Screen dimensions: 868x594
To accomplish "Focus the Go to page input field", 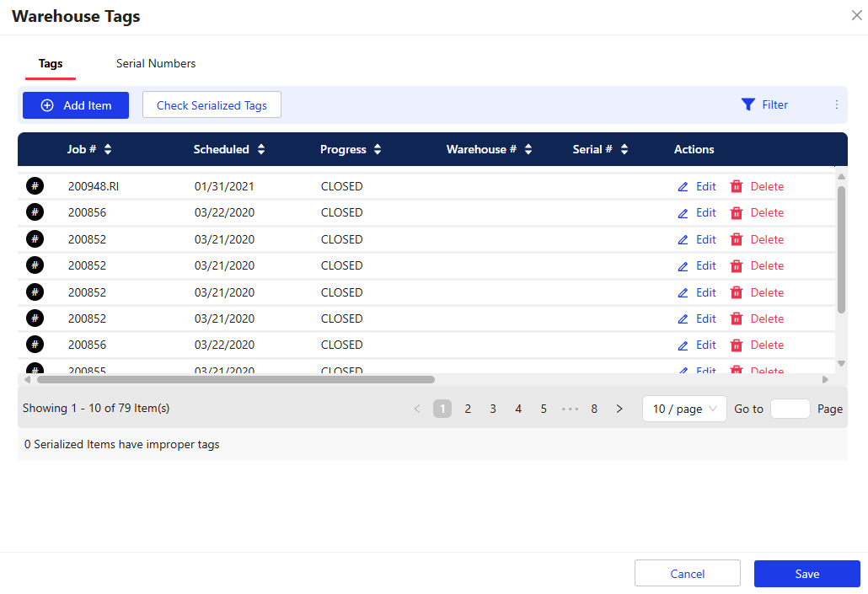I will (x=790, y=409).
